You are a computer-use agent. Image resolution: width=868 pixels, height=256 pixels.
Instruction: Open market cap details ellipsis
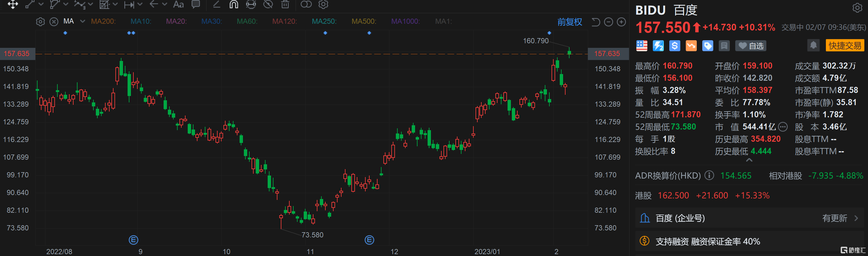click(x=783, y=127)
